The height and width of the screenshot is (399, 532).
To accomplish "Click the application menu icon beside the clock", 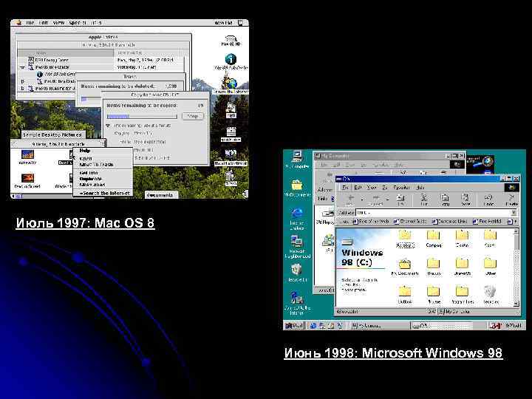I will tap(241, 23).
